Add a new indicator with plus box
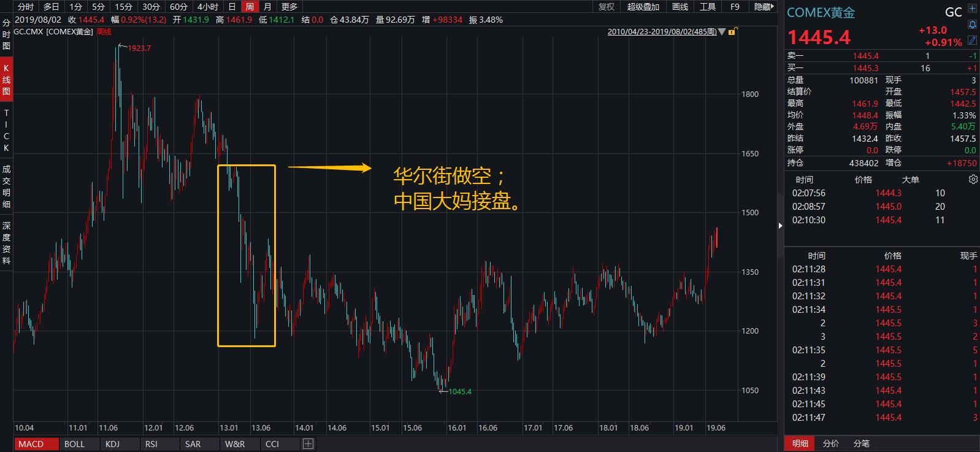This screenshot has width=980, height=452. tap(308, 443)
